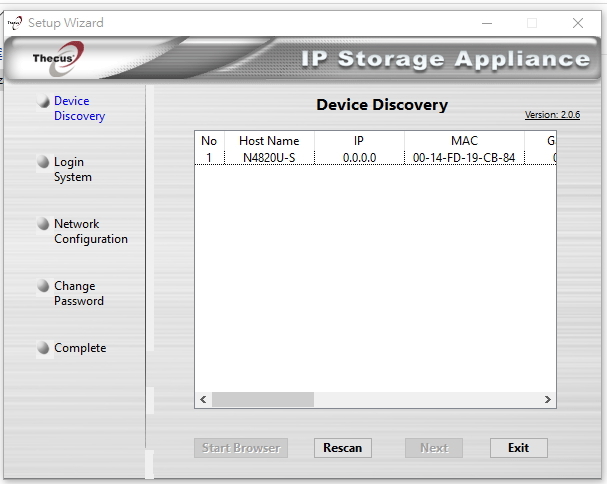Select the Device Discovery step bullet
Screen dimensions: 607x484
43,101
